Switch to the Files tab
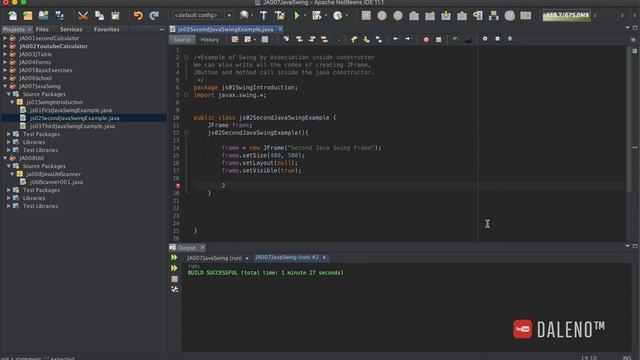The image size is (640, 360). click(x=42, y=29)
